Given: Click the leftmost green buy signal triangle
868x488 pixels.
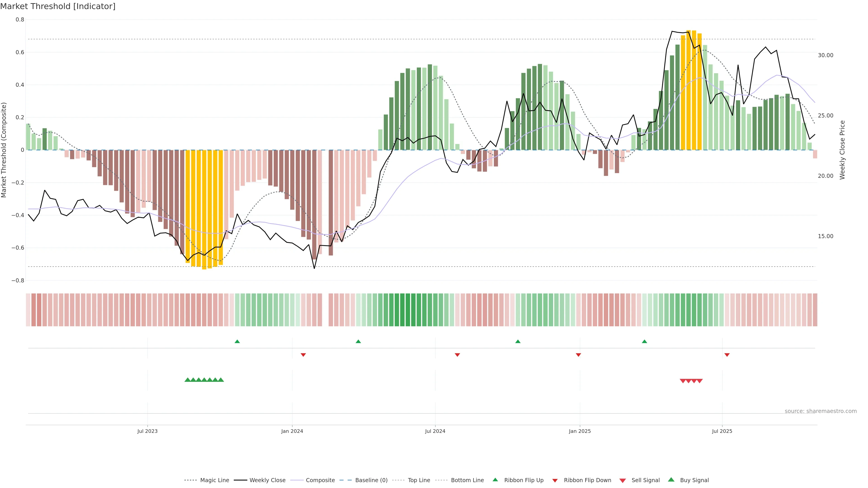Looking at the screenshot, I should coord(188,380).
